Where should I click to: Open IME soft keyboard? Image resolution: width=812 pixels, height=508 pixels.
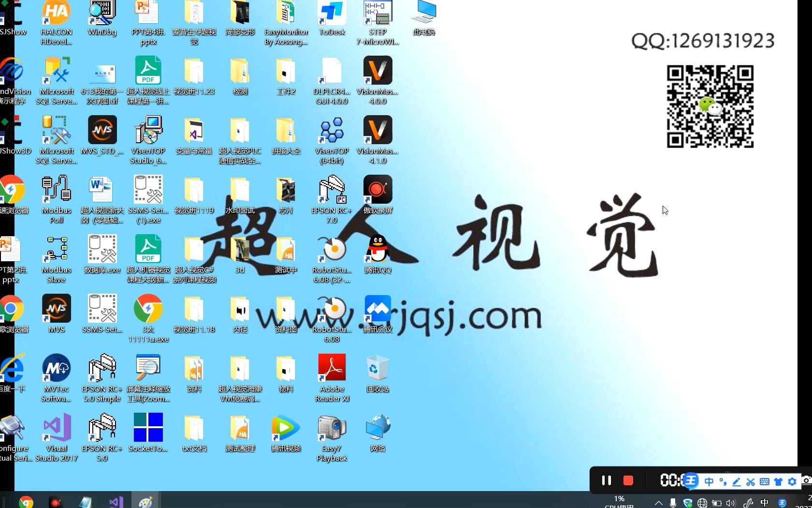coord(765,481)
